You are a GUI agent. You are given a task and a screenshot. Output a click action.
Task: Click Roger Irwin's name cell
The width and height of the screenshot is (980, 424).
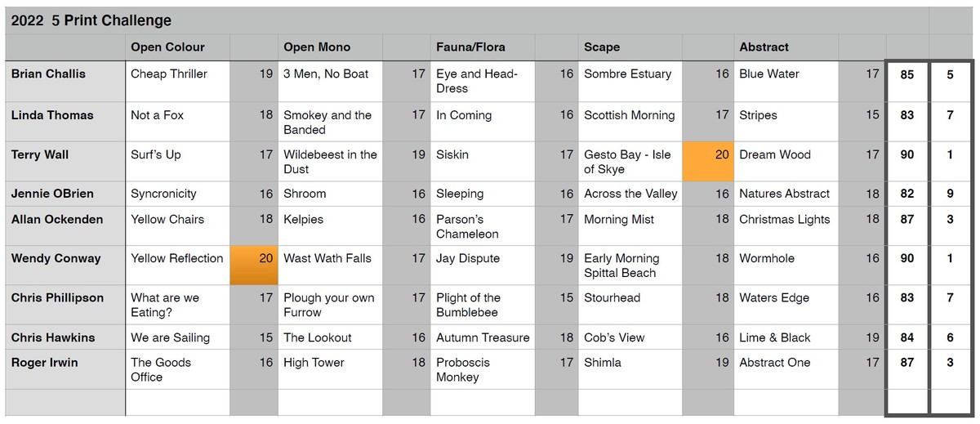pos(65,369)
